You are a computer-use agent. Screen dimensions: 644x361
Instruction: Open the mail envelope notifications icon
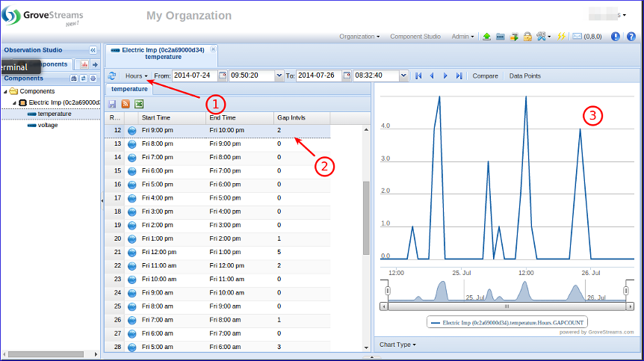click(x=576, y=36)
